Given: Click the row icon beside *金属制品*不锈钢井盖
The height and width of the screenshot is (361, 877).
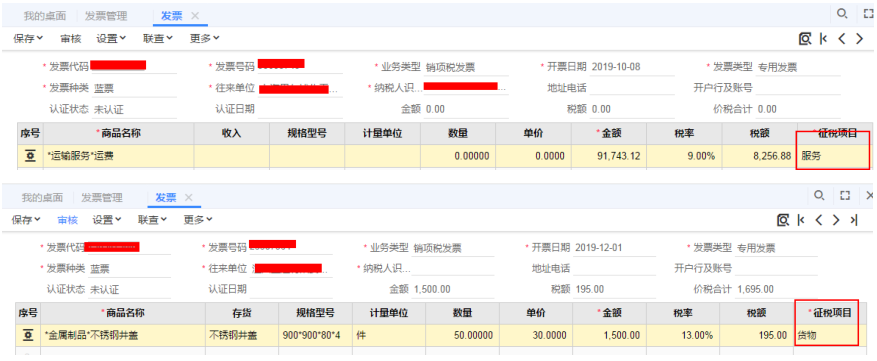Looking at the screenshot, I should coord(28,335).
